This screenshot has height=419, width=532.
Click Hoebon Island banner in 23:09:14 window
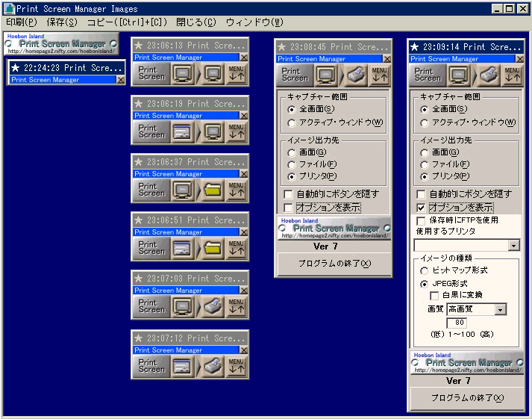pyautogui.click(x=467, y=363)
